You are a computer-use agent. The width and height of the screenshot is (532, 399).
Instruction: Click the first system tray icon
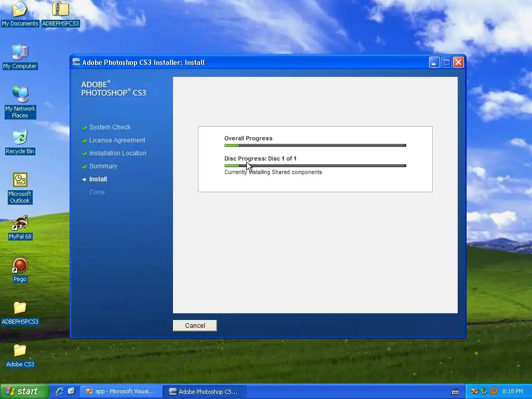click(474, 391)
